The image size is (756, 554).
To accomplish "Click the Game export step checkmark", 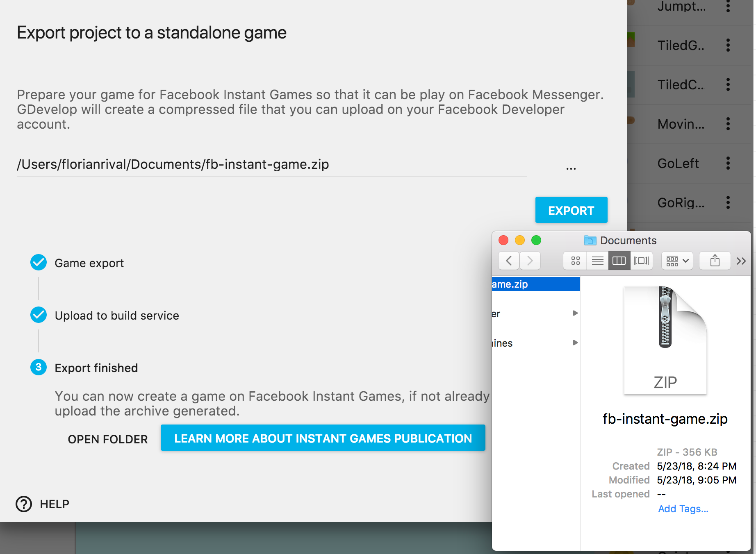I will (x=39, y=263).
